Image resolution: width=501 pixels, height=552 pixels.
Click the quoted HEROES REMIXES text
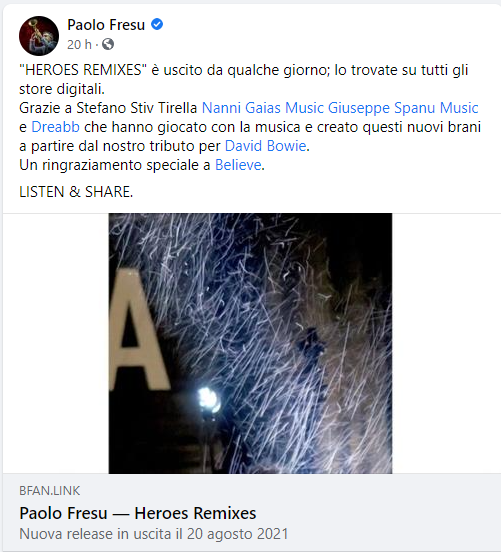(x=83, y=70)
